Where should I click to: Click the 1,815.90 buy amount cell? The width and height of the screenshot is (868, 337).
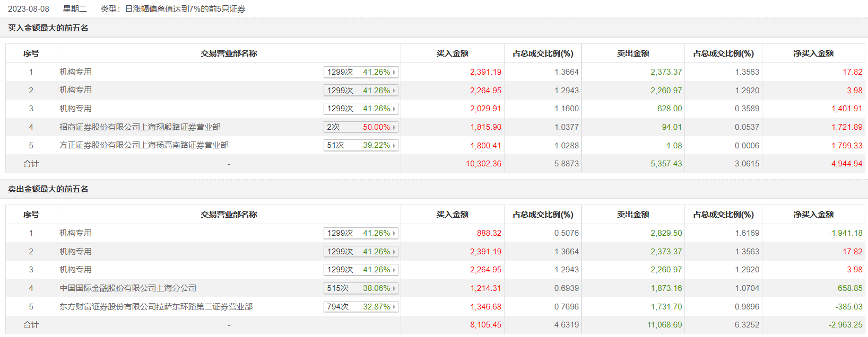[485, 127]
